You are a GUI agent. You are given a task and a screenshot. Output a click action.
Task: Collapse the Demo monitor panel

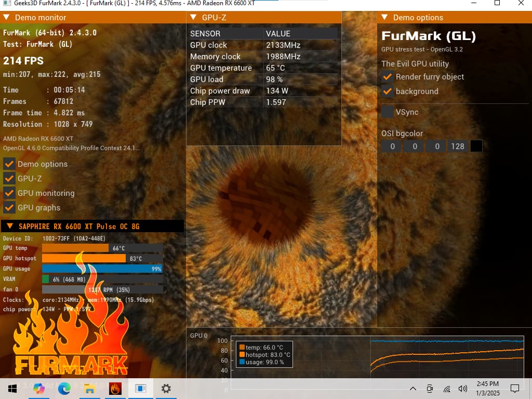6,17
